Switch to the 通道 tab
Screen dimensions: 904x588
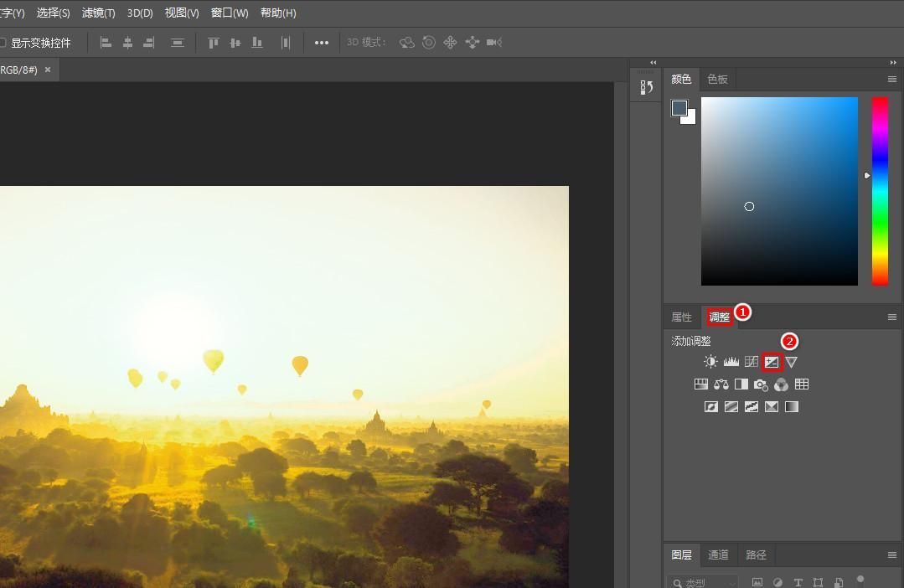tap(718, 554)
